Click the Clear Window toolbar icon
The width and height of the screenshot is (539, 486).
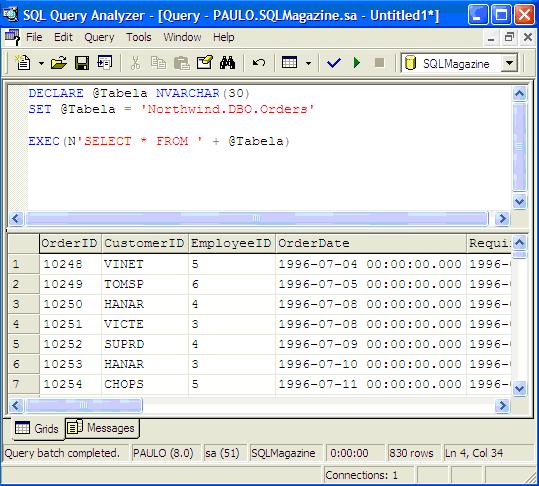coord(205,63)
